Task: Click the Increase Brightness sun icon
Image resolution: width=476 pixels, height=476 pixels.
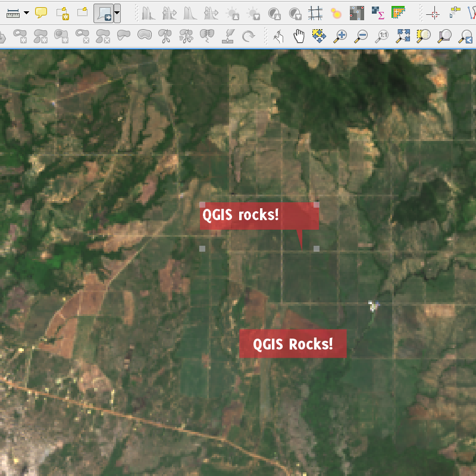Action: (x=233, y=14)
